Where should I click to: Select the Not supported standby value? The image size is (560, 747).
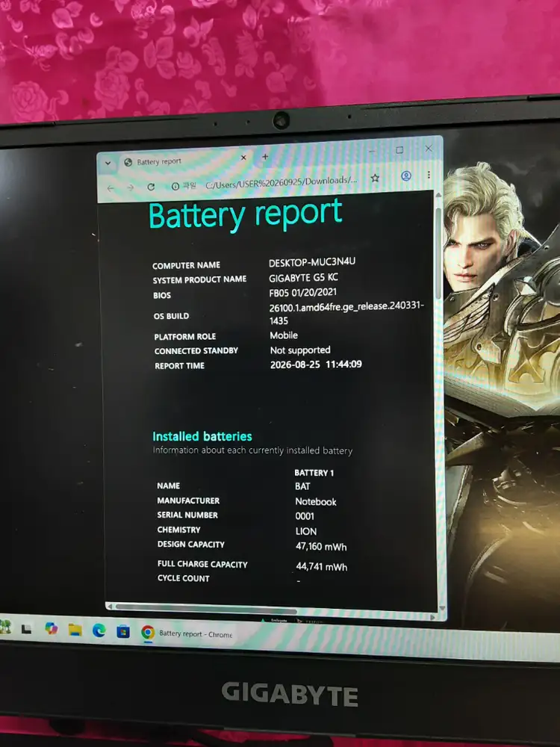(300, 350)
